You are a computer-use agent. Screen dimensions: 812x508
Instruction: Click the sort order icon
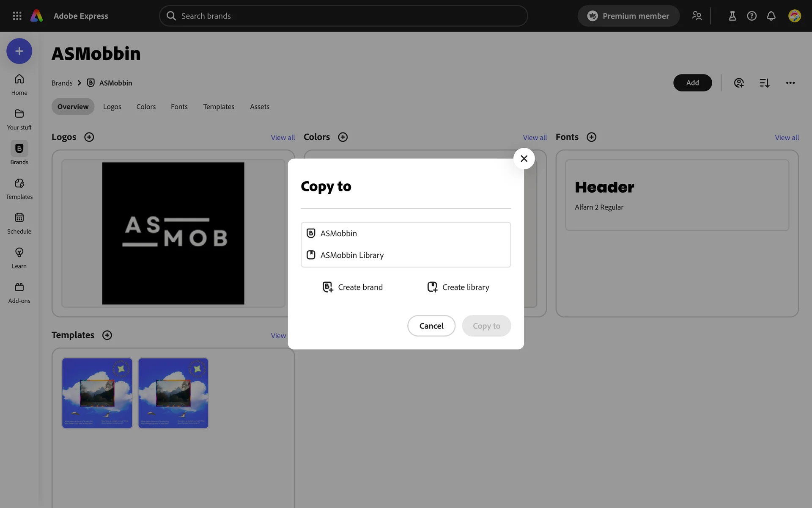point(764,83)
